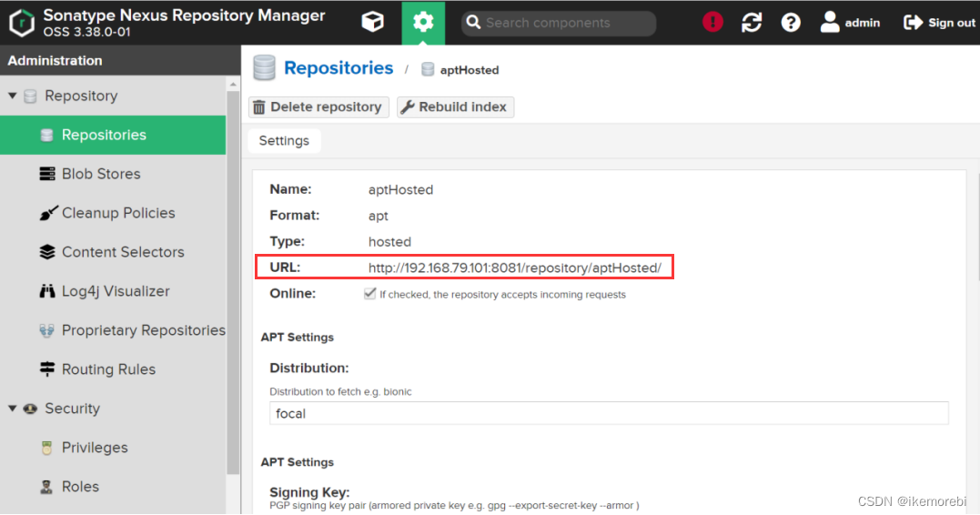Click the red system status alert icon
Image resolution: width=980 pixels, height=515 pixels.
pyautogui.click(x=712, y=22)
